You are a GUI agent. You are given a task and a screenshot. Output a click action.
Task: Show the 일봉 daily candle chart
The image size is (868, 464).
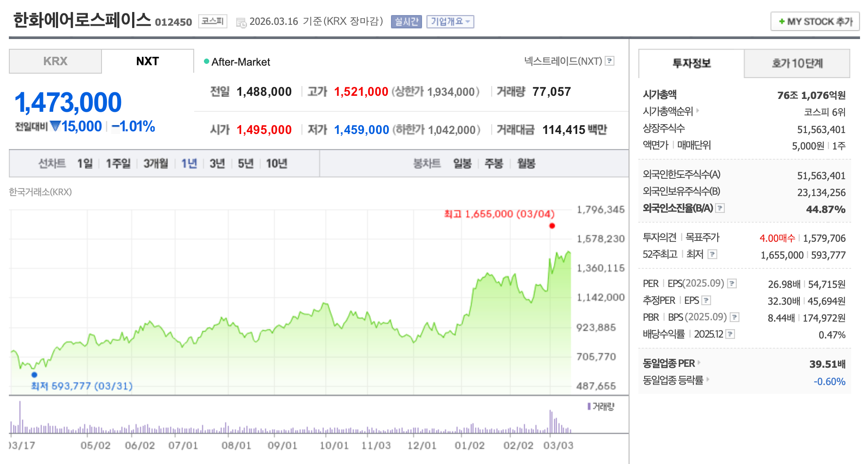click(x=462, y=164)
